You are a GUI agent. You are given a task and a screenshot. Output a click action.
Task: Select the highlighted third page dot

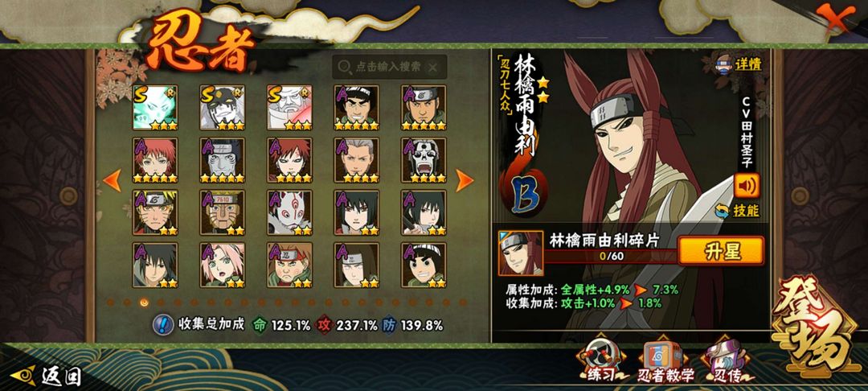(144, 303)
